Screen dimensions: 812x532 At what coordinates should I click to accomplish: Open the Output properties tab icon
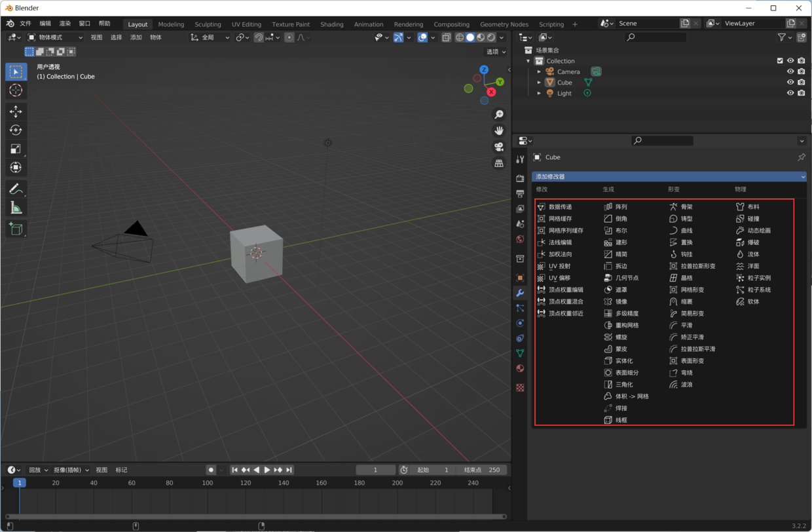(x=520, y=193)
